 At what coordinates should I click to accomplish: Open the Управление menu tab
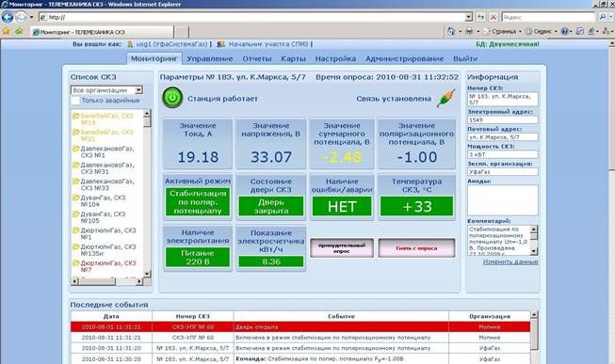point(210,58)
